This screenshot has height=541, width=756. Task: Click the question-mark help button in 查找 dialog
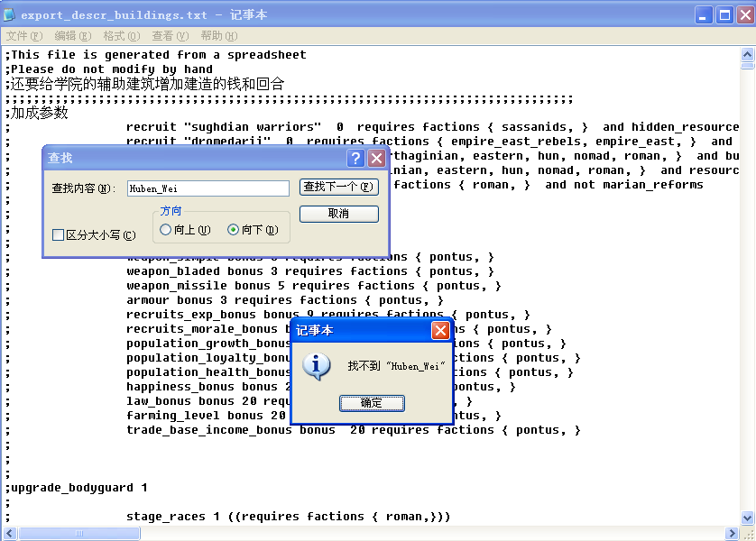click(x=356, y=159)
